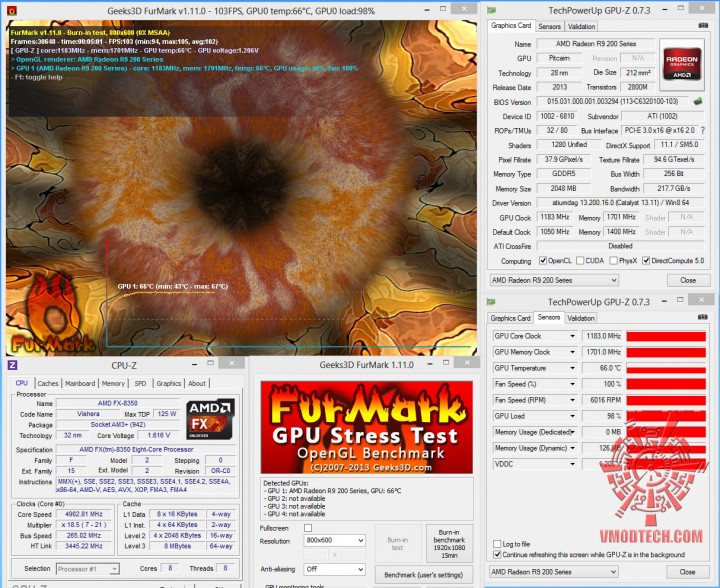Open the Mainboard tab in CPU-Z

coord(80,383)
